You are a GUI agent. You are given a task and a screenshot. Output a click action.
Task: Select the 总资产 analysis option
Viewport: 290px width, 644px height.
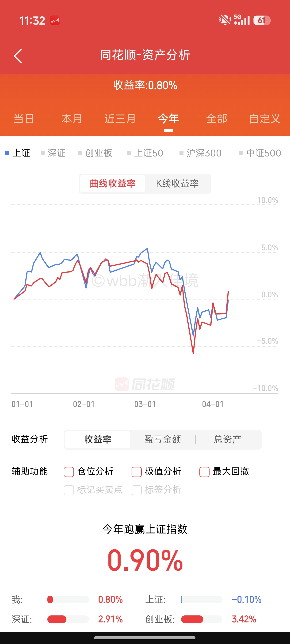(x=227, y=440)
